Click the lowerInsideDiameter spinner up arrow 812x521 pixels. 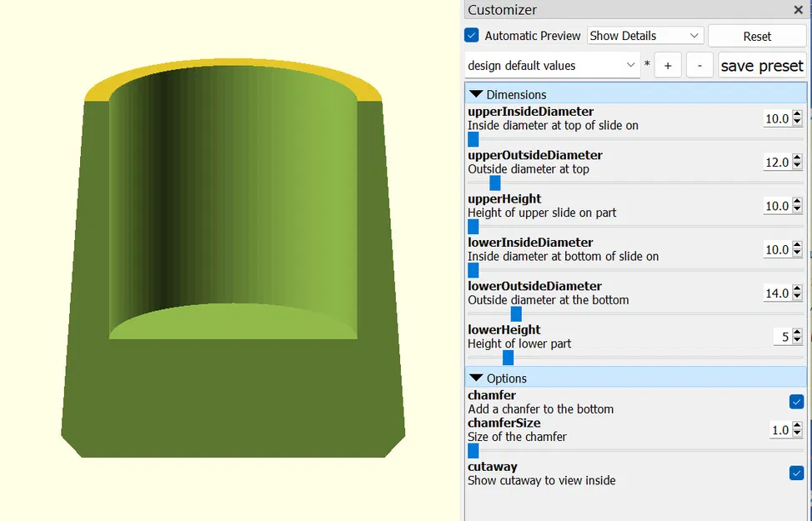[x=797, y=246]
